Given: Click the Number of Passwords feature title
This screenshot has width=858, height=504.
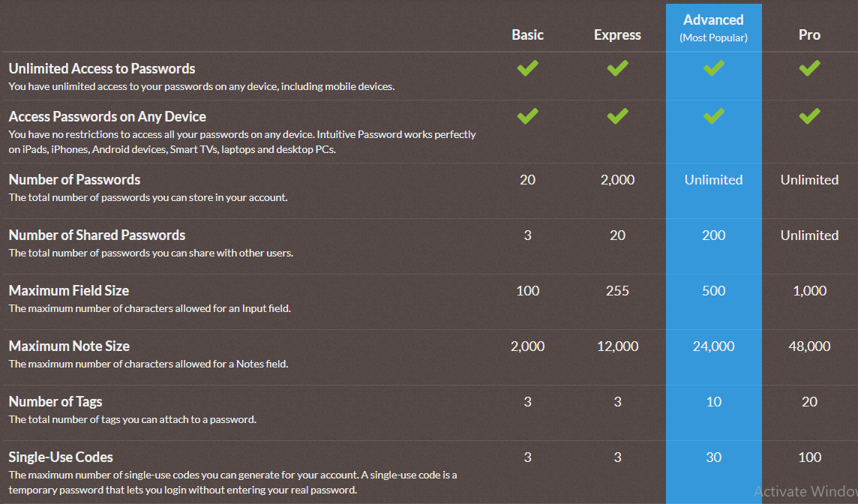Looking at the screenshot, I should [74, 179].
